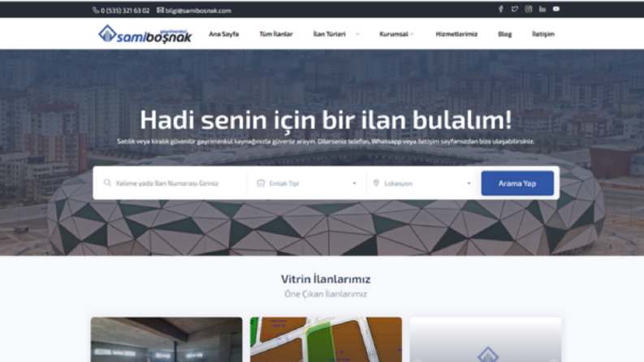The width and height of the screenshot is (644, 362).
Task: Go to Ana Sayfa
Action: [223, 34]
